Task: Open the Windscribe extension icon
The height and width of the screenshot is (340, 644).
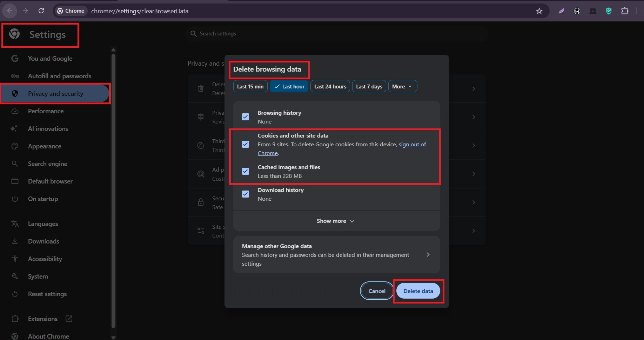Action: (577, 11)
